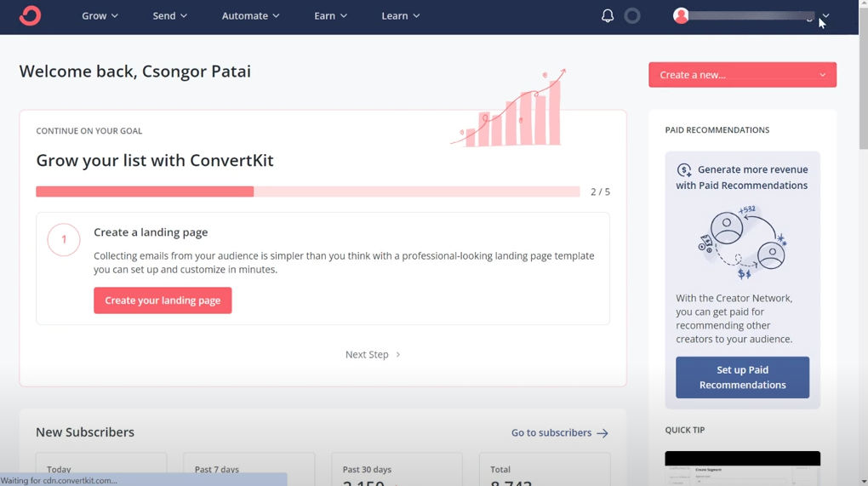Click the QUICK TIP label
The width and height of the screenshot is (868, 486).
pyautogui.click(x=685, y=430)
